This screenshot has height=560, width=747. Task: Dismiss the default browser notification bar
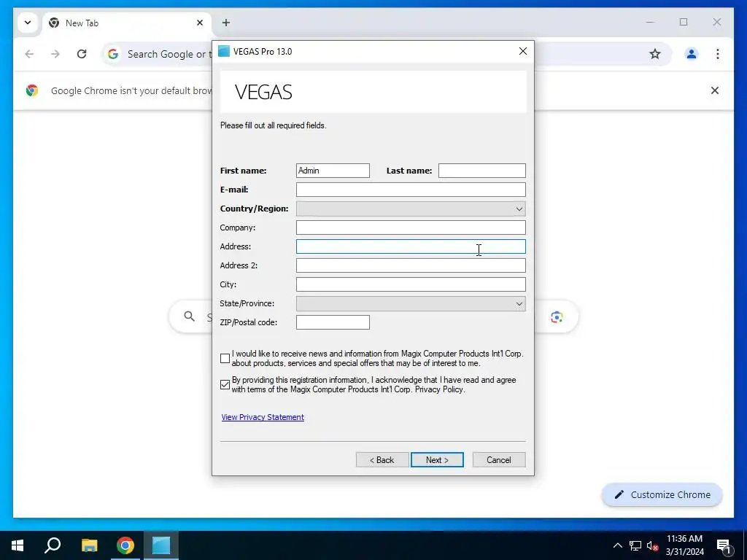pos(715,90)
